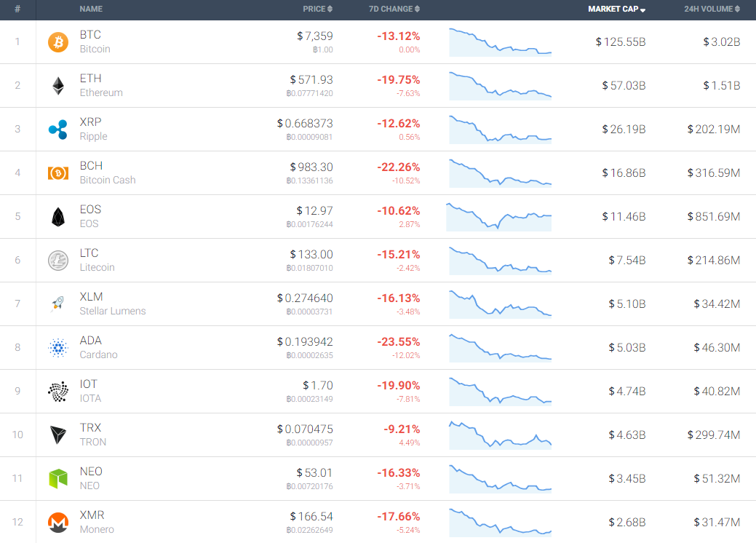The height and width of the screenshot is (543, 756).
Task: Click the EOS 7-day sparkline chart
Action: click(498, 217)
